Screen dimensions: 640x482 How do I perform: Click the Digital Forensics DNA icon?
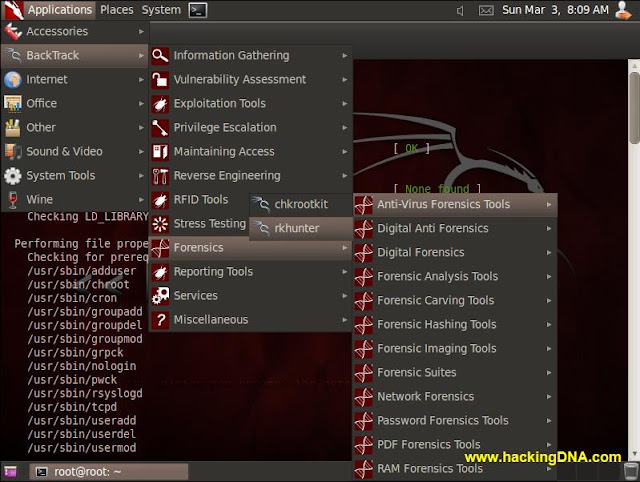click(x=363, y=253)
